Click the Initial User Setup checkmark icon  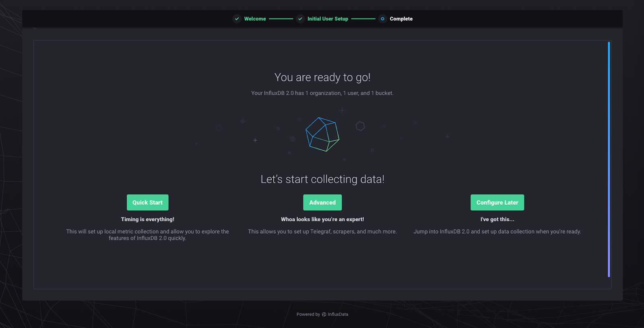[x=300, y=19]
